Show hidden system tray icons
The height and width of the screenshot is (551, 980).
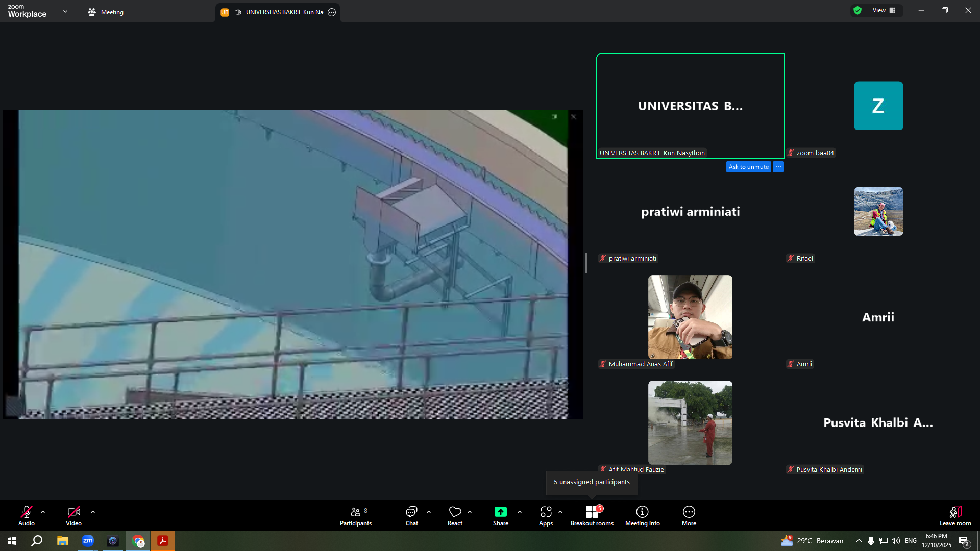(859, 541)
